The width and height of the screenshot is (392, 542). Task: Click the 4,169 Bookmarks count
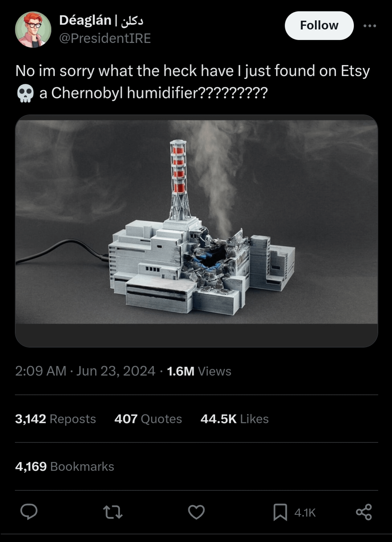tap(65, 466)
